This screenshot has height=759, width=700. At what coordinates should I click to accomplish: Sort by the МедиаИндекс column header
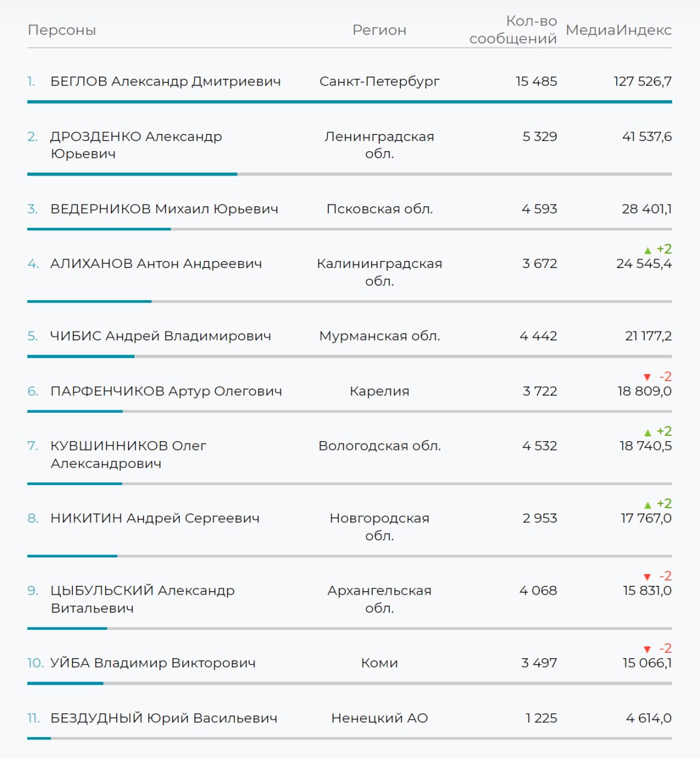[618, 30]
